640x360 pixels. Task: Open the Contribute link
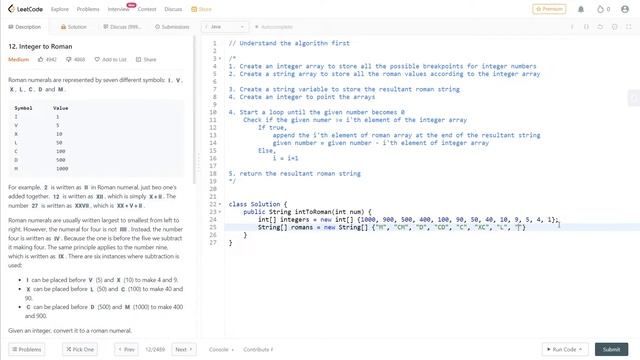(258, 349)
